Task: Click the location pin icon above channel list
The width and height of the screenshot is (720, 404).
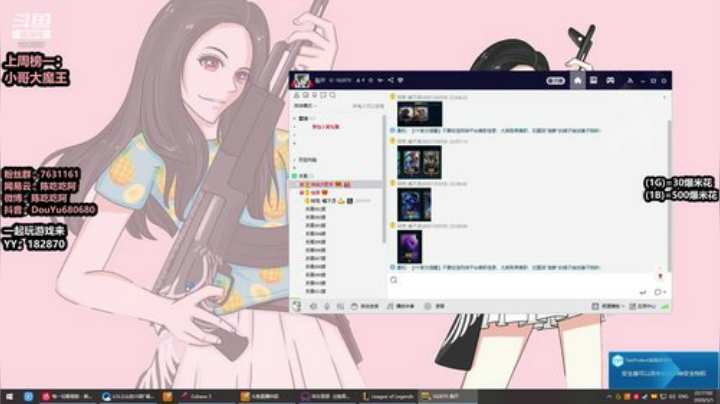Action: click(315, 95)
